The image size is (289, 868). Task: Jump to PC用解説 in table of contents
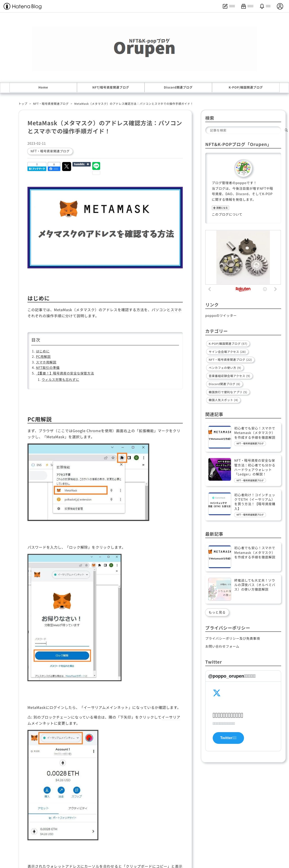43,356
